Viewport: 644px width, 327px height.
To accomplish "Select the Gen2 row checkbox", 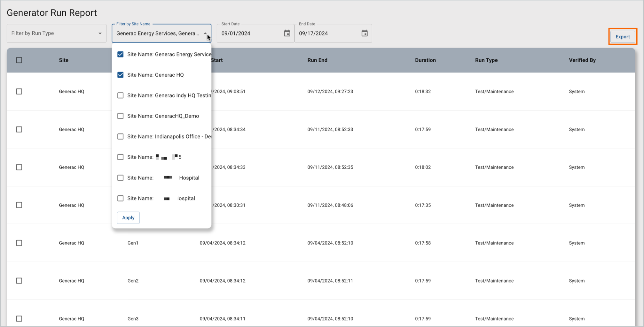I will 19,281.
